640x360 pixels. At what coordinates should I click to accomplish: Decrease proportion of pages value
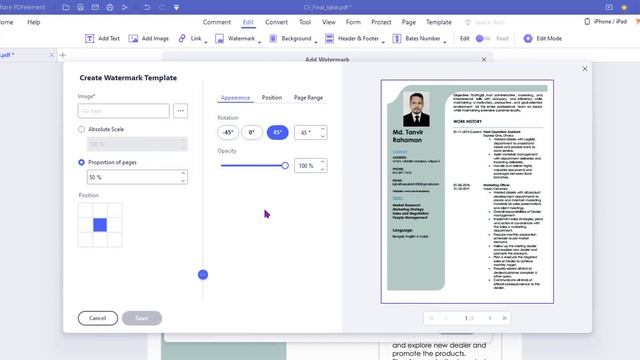(183, 180)
